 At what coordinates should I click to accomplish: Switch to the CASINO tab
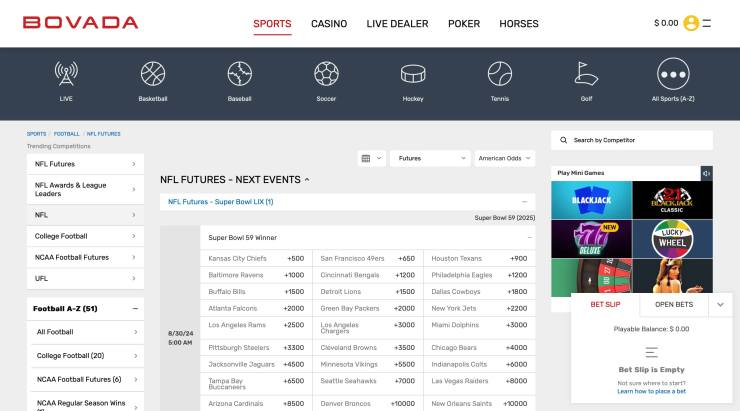click(x=329, y=24)
